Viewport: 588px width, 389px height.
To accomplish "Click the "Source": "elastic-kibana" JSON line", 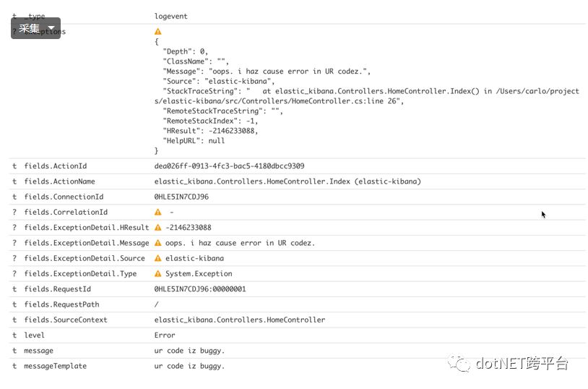I will coord(219,81).
